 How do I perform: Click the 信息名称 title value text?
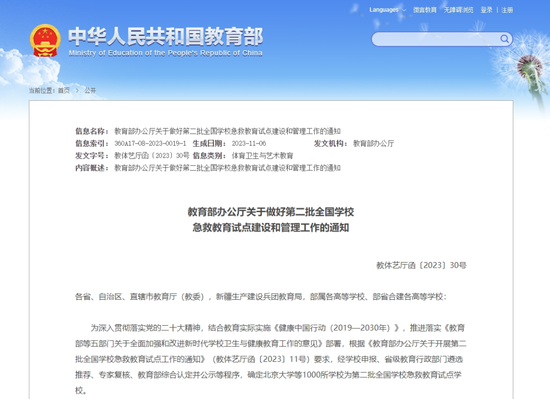[227, 131]
